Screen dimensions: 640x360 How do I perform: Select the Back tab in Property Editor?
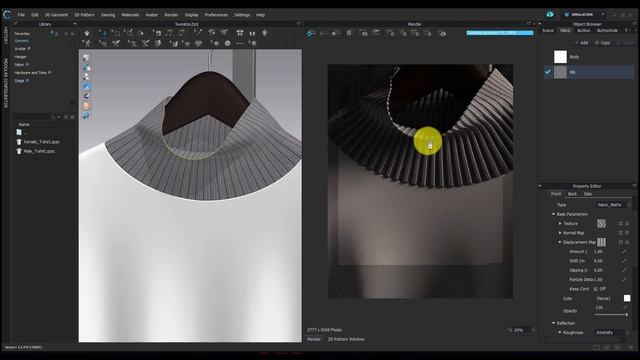(x=572, y=194)
